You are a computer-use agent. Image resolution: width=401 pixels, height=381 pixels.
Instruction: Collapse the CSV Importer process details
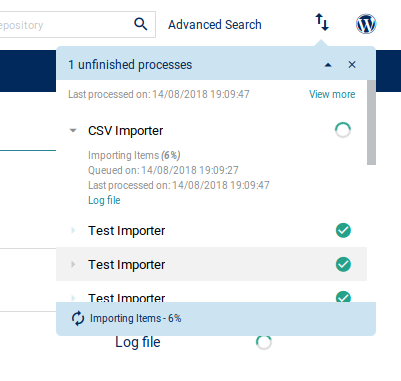point(73,131)
